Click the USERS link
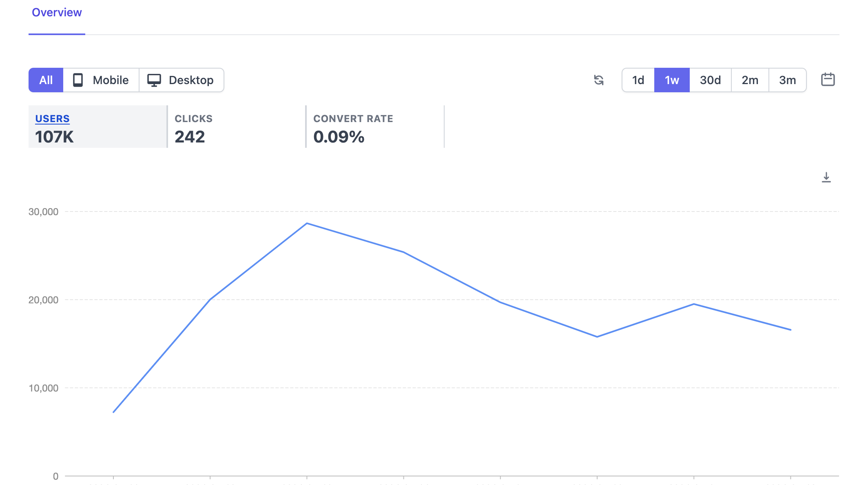Screen dimensions: 868x485 pos(52,118)
